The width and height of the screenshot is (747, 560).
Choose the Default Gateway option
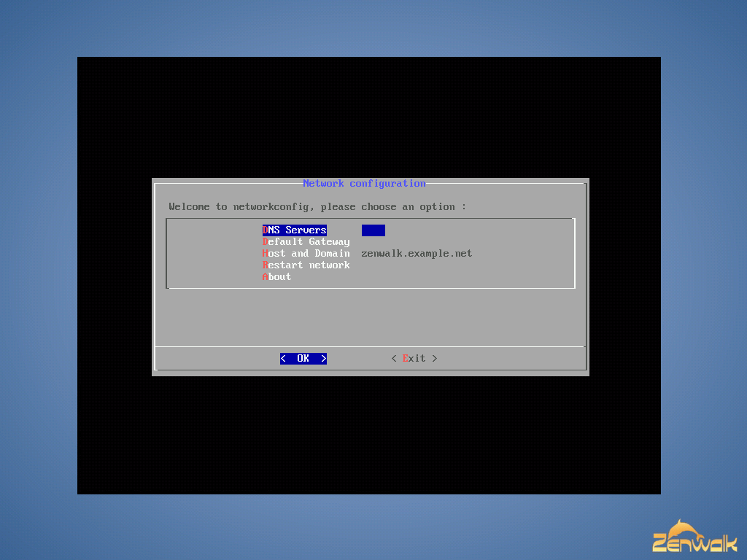tap(306, 242)
